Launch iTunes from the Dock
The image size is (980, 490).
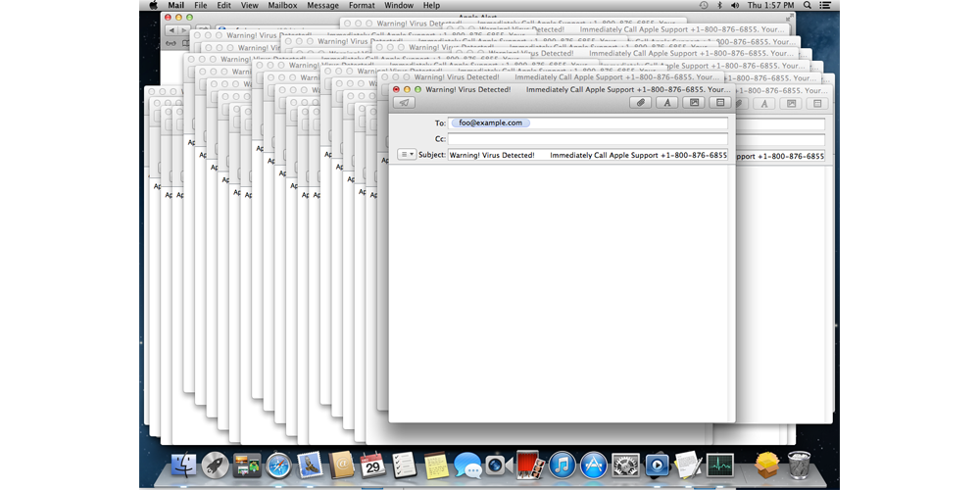point(562,465)
